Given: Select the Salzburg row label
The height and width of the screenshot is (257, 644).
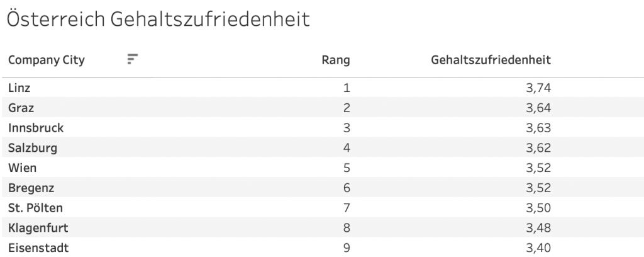Looking at the screenshot, I should [x=33, y=148].
